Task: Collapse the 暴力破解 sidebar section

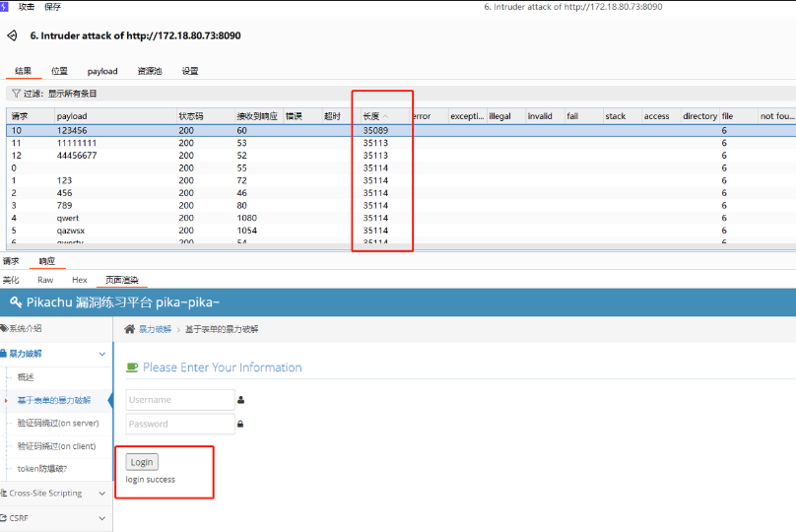Action: [101, 353]
